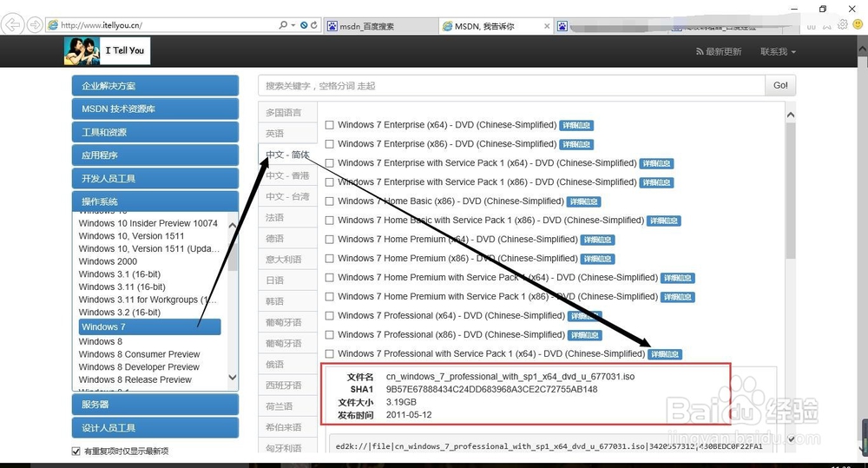Switch to 中文 - 香港 language tab

pos(288,175)
